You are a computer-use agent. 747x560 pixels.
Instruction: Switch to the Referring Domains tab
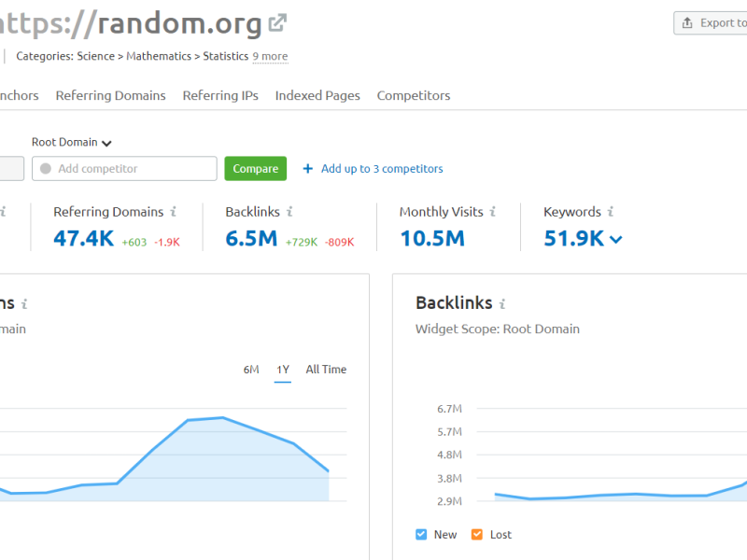tap(110, 96)
